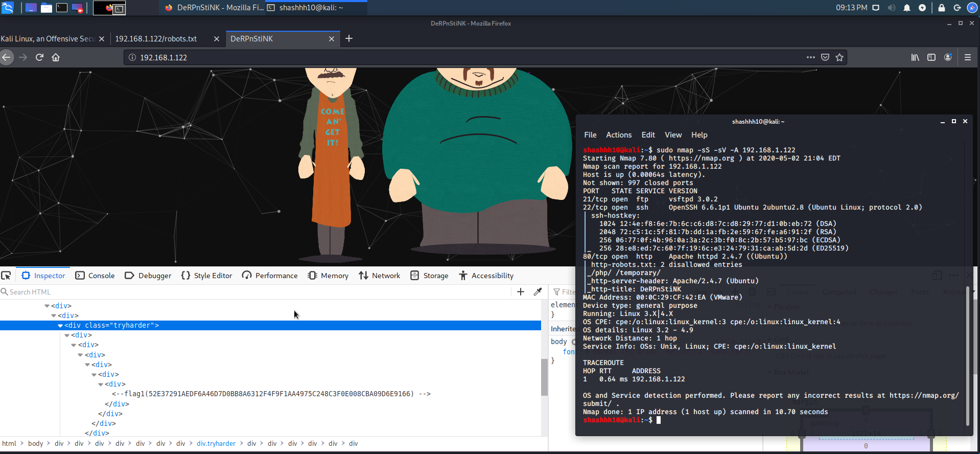Save page to Pocket icon
This screenshot has height=454, width=980.
(x=825, y=57)
